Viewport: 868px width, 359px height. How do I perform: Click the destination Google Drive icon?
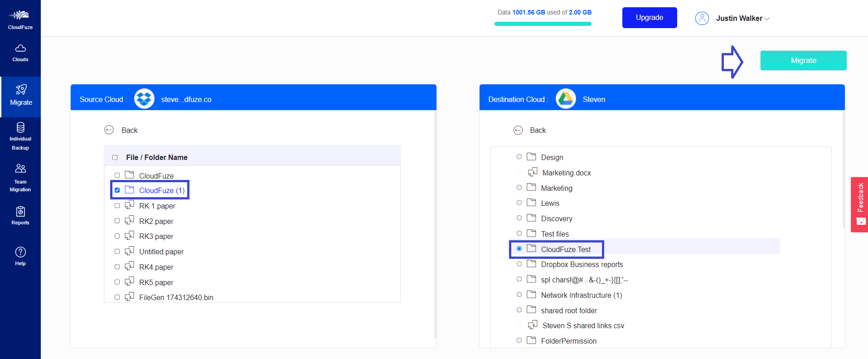click(x=566, y=98)
